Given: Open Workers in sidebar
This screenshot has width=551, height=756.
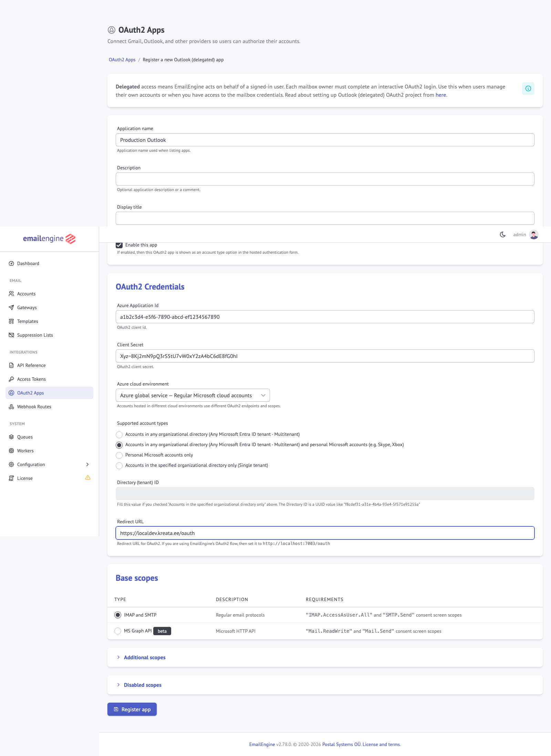Looking at the screenshot, I should click(x=49, y=451).
